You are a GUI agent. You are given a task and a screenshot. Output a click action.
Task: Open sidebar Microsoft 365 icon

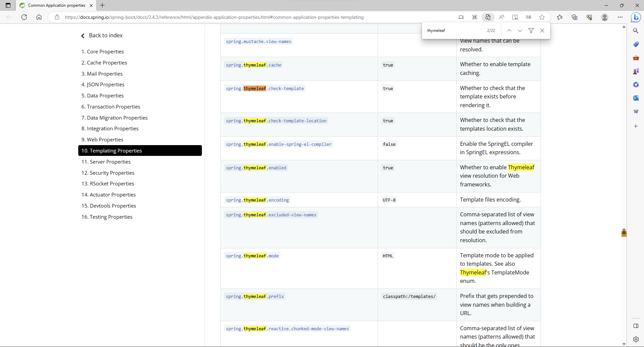[x=636, y=85]
